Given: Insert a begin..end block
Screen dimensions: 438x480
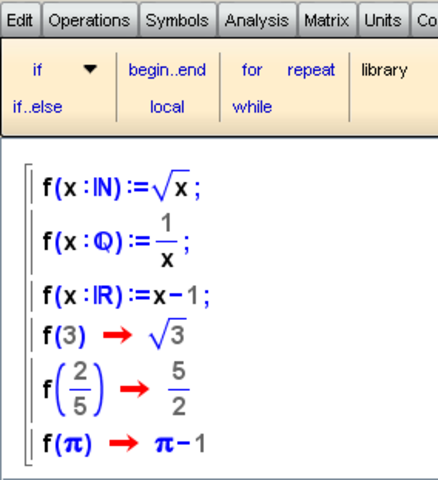Looking at the screenshot, I should pyautogui.click(x=167, y=70).
